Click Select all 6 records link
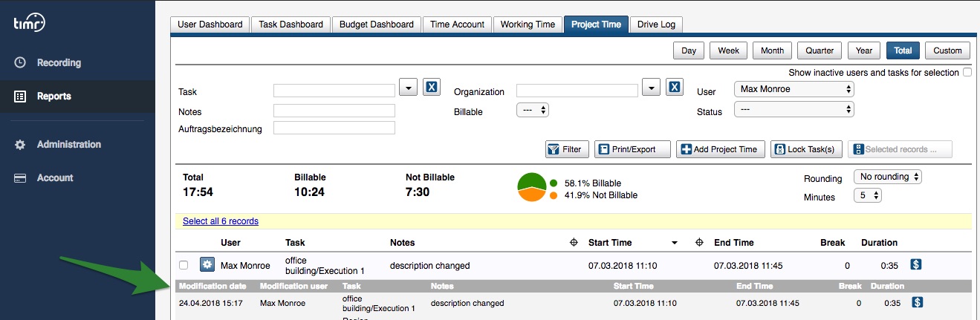The height and width of the screenshot is (320, 980). [x=221, y=221]
